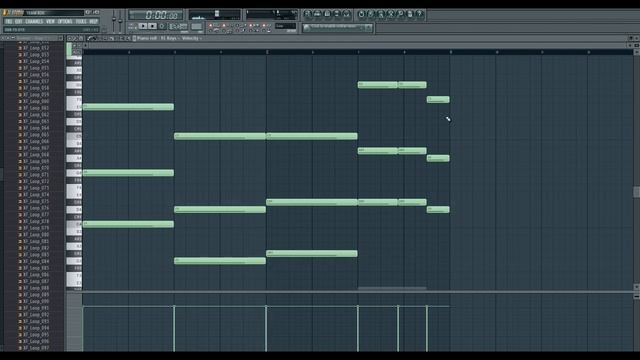The image size is (640, 360).
Task: Select XF_Loop_064 in the browser
Action: pos(36,128)
